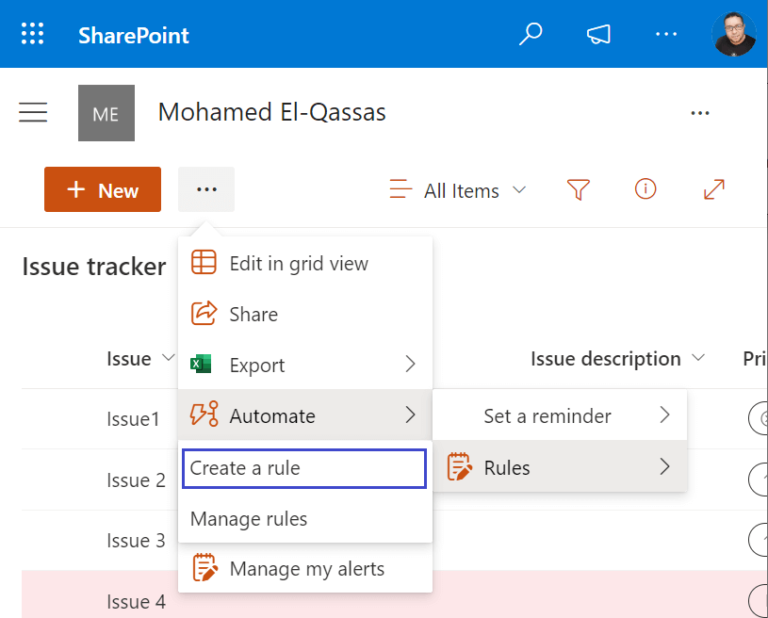The image size is (768, 618).
Task: Choose Create a rule option
Action: click(x=304, y=468)
